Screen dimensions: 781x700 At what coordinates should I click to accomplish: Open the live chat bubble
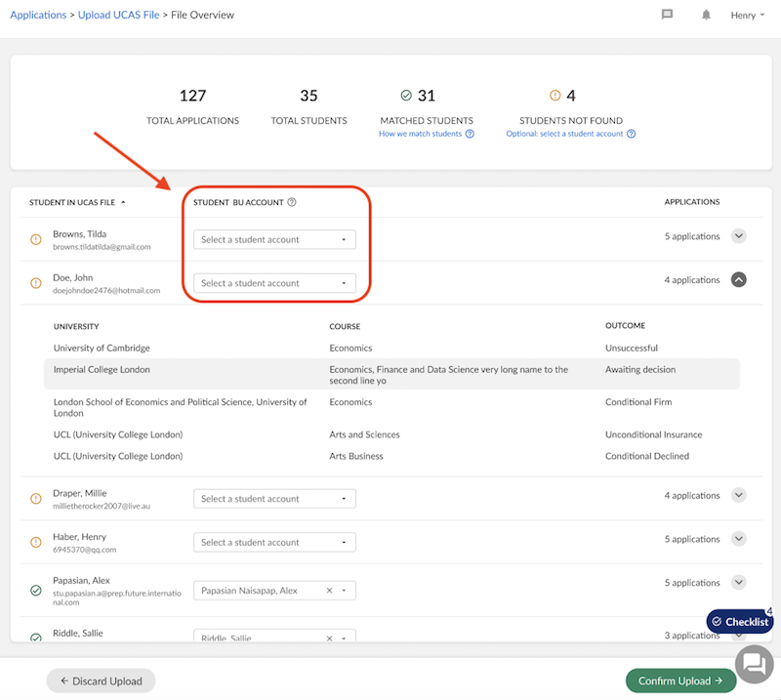pos(754,664)
